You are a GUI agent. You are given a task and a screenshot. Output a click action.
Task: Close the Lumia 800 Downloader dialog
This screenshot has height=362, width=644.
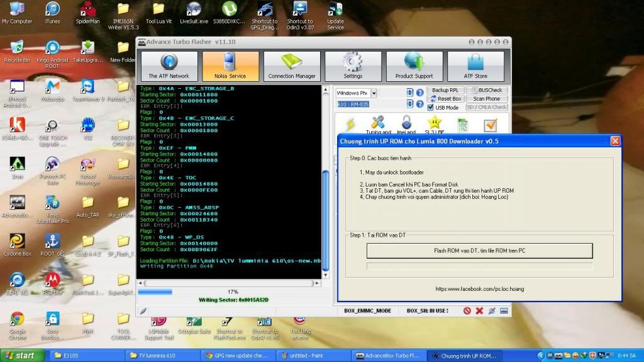[615, 141]
